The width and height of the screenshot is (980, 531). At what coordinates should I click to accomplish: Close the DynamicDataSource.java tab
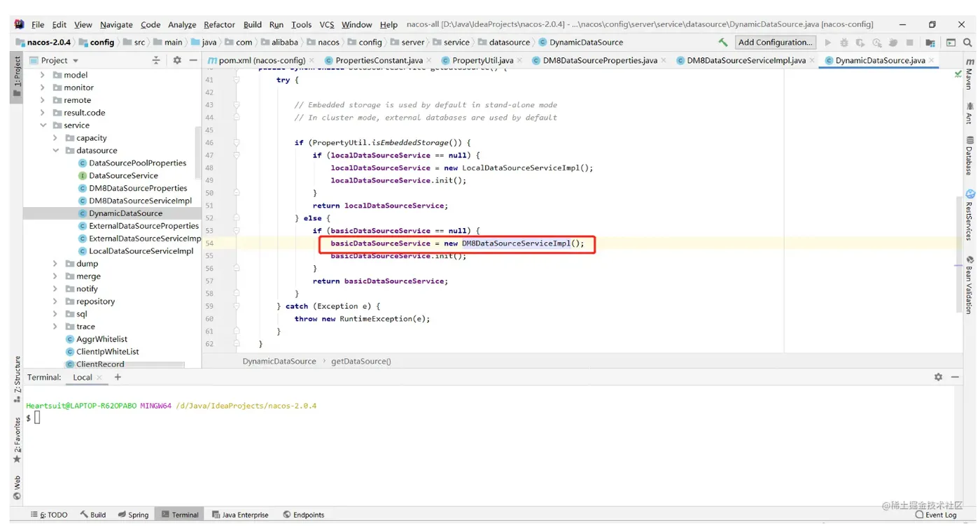932,61
